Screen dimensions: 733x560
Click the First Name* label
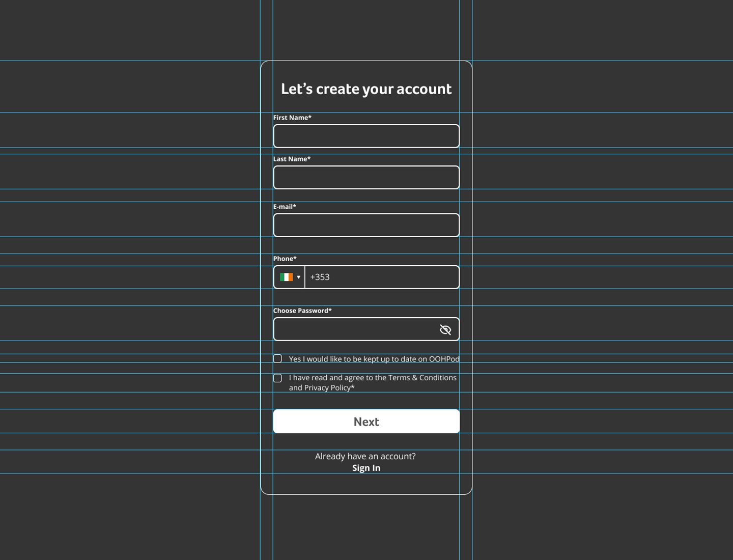click(292, 118)
